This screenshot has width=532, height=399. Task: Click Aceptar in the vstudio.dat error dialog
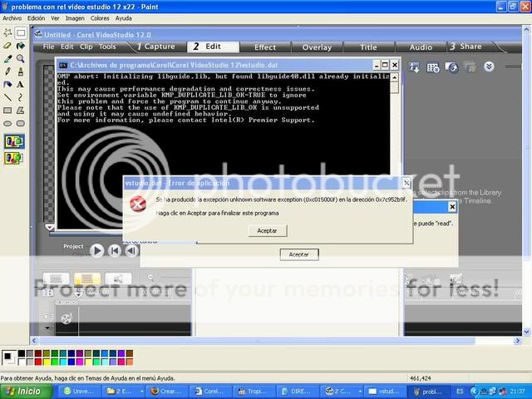click(268, 231)
